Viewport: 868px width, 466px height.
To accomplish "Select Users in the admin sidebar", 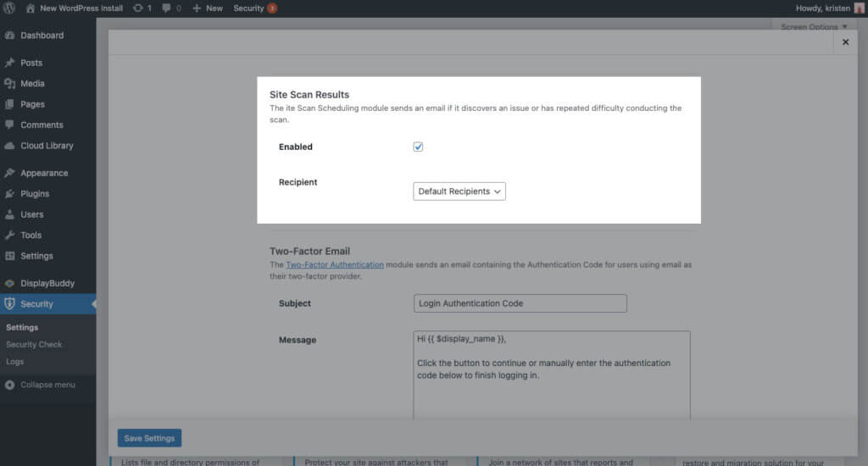I will point(32,214).
